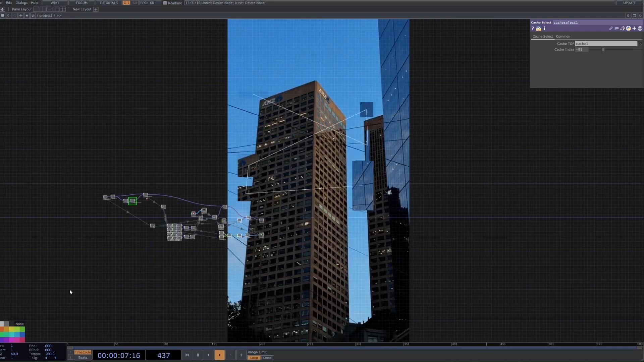This screenshot has height=362, width=644.
Task: Maximize pane with the square icon
Action: pyautogui.click(x=634, y=15)
